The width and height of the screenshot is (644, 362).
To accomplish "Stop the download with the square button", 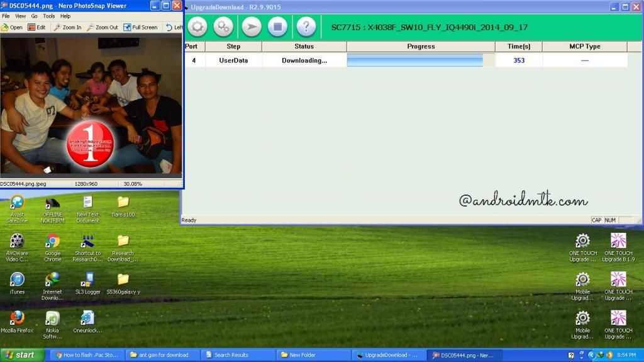I will coord(277,27).
